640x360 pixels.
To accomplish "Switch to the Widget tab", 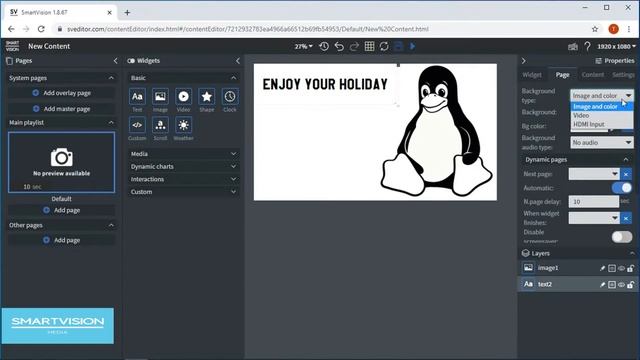I will [532, 75].
